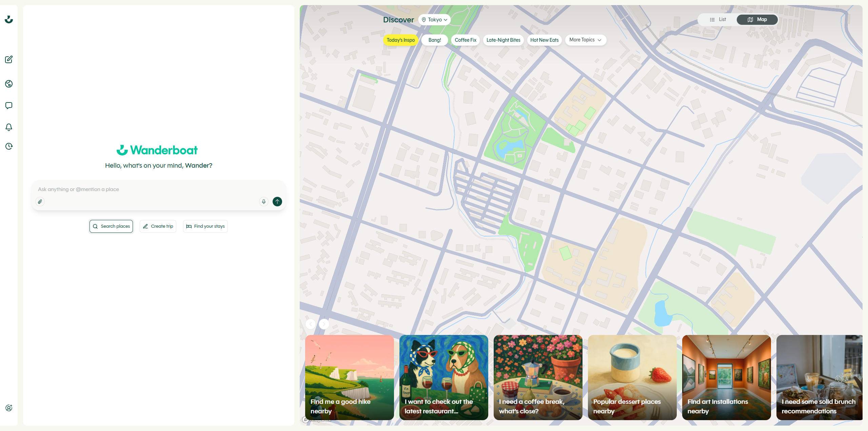The image size is (868, 431).
Task: Click previous carousel arrow on map
Action: pyautogui.click(x=311, y=324)
